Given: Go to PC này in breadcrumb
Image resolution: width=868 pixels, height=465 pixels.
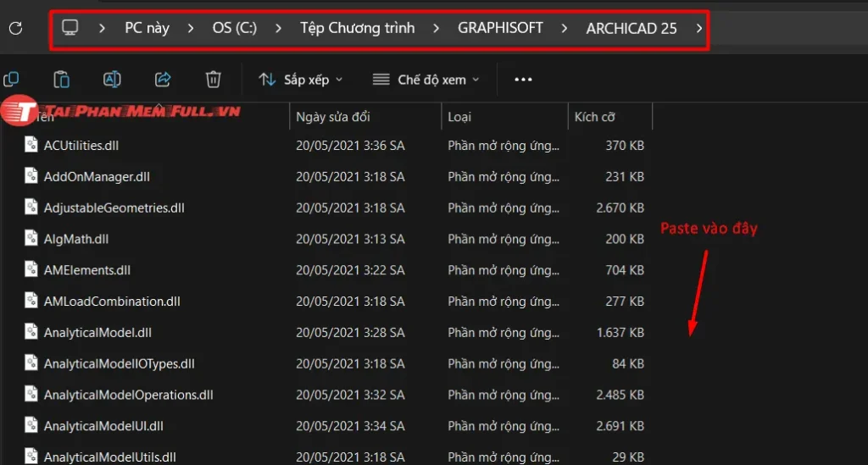Looking at the screenshot, I should (x=147, y=28).
